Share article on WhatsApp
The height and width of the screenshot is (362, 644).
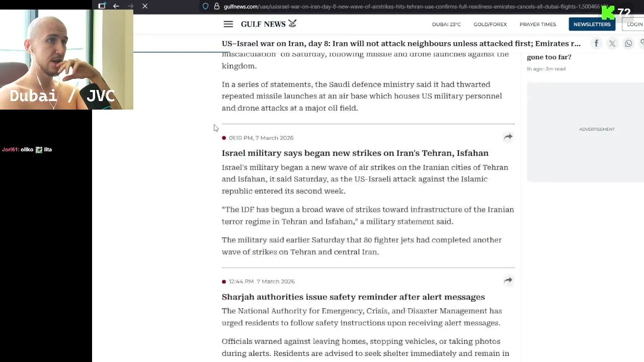[628, 44]
